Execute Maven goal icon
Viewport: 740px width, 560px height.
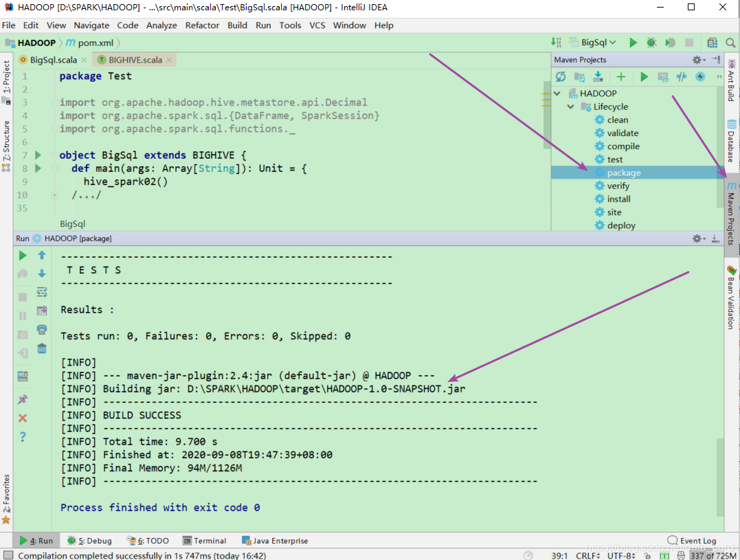click(x=662, y=76)
